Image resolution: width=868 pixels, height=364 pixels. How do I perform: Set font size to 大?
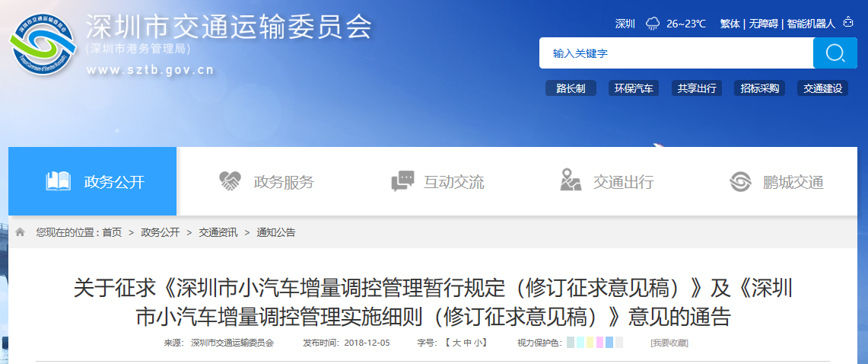456,343
